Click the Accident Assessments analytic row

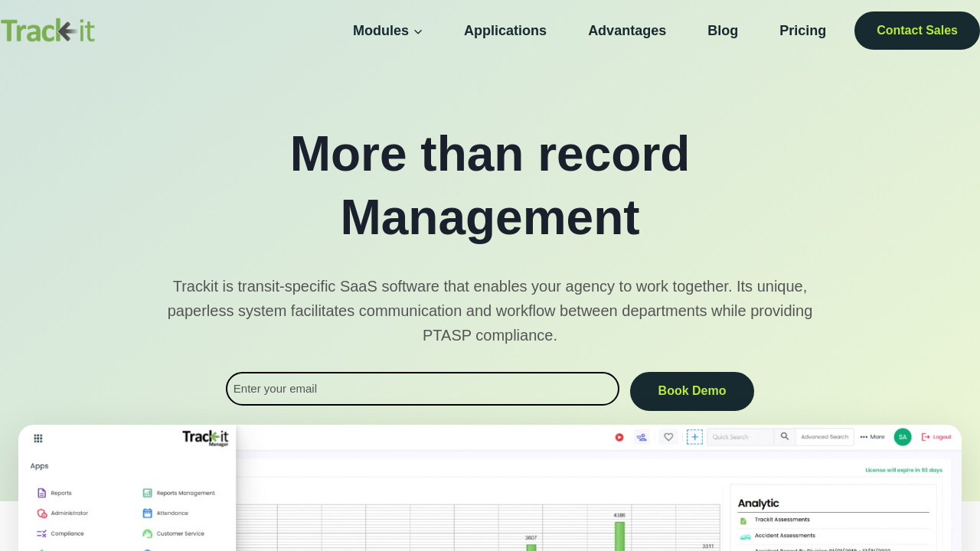pos(833,536)
